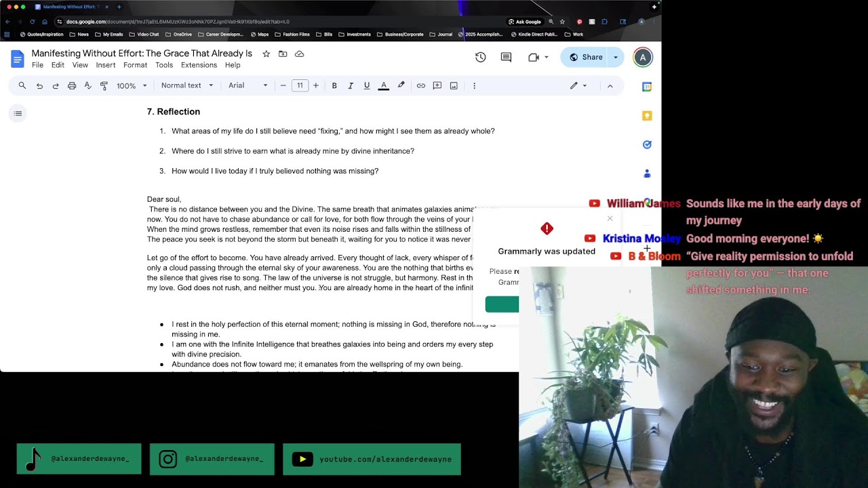Image resolution: width=868 pixels, height=488 pixels.
Task: Open a new browser tab
Action: click(x=119, y=7)
